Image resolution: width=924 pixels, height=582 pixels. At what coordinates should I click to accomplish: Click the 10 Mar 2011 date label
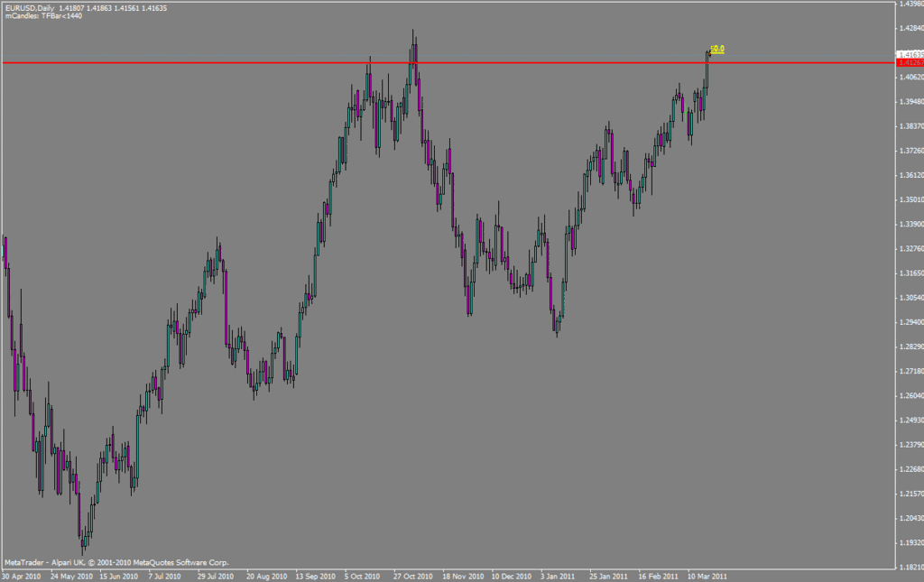707,576
